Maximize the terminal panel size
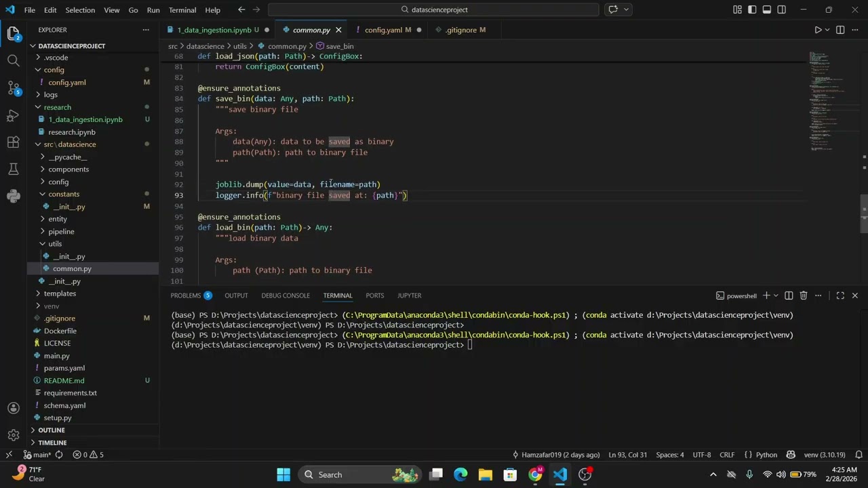The width and height of the screenshot is (868, 488). (x=840, y=296)
